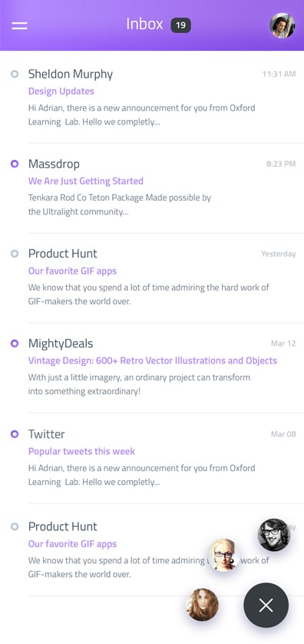This screenshot has height=644, width=304.
Task: Open Vintage Design Retro Vector Illustrations email
Action: coord(153,360)
